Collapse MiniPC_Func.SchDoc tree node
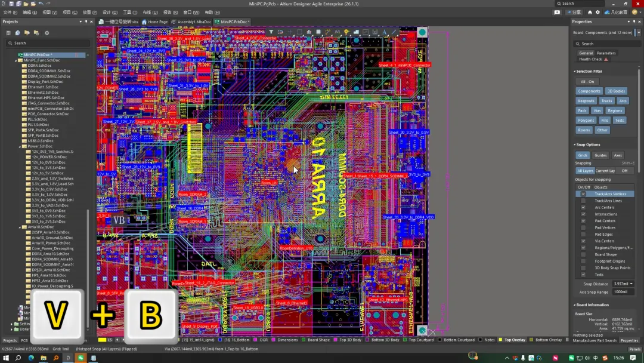The height and width of the screenshot is (363, 644). pyautogui.click(x=16, y=60)
